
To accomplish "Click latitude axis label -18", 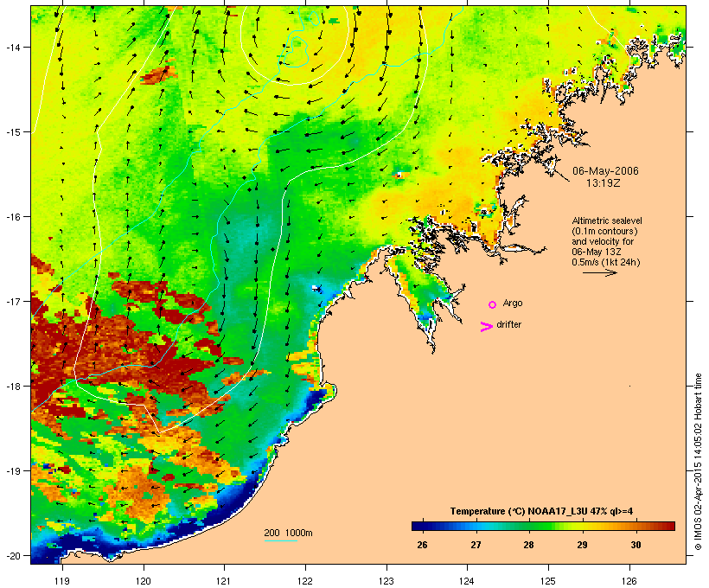I will 12,386.
